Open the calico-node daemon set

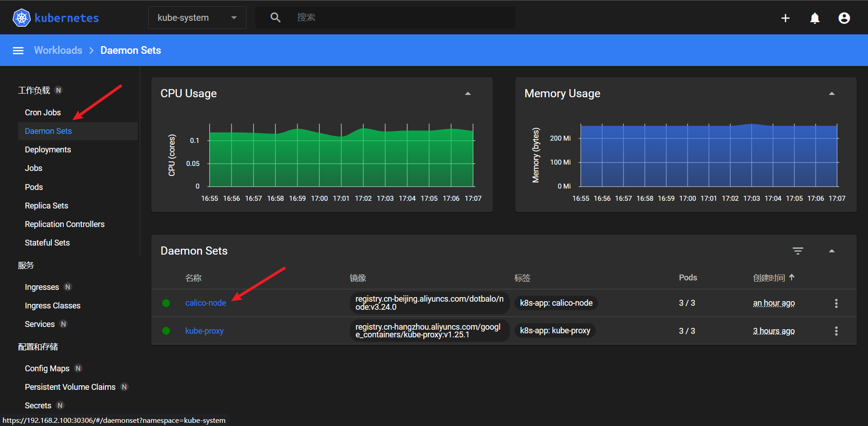[x=206, y=303]
